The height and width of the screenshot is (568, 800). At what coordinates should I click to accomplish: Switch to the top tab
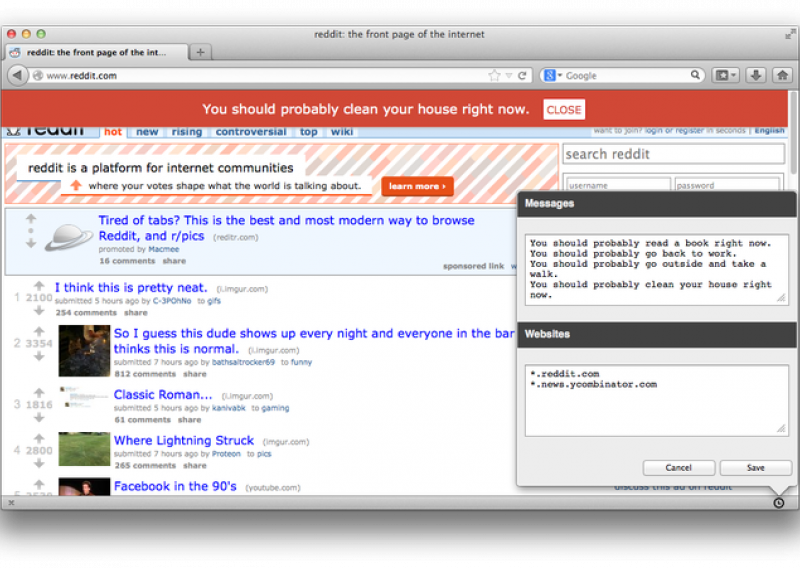point(309,132)
